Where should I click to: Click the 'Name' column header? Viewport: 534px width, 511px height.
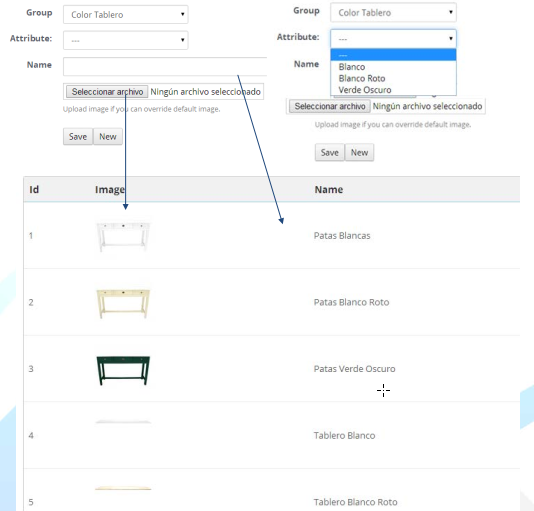coord(329,189)
